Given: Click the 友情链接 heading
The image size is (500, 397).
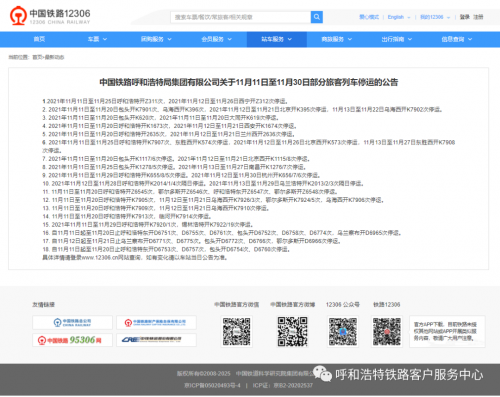Looking at the screenshot, I should (x=43, y=305).
